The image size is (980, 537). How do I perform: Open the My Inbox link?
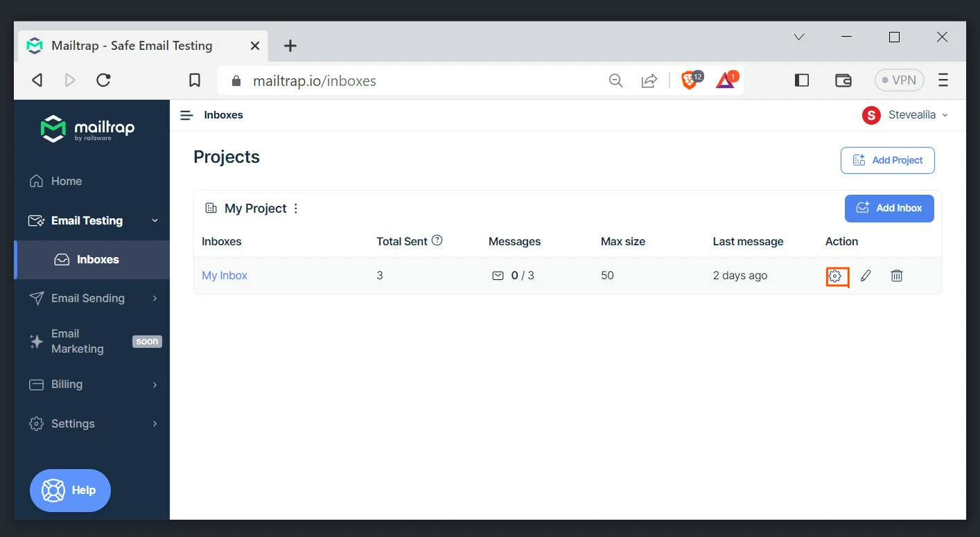click(225, 275)
